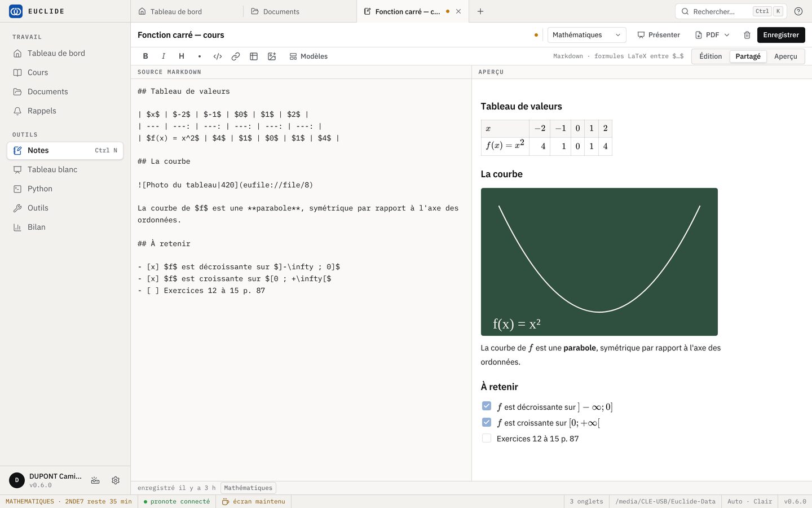Apply italic formatting
The height and width of the screenshot is (508, 812).
164,56
